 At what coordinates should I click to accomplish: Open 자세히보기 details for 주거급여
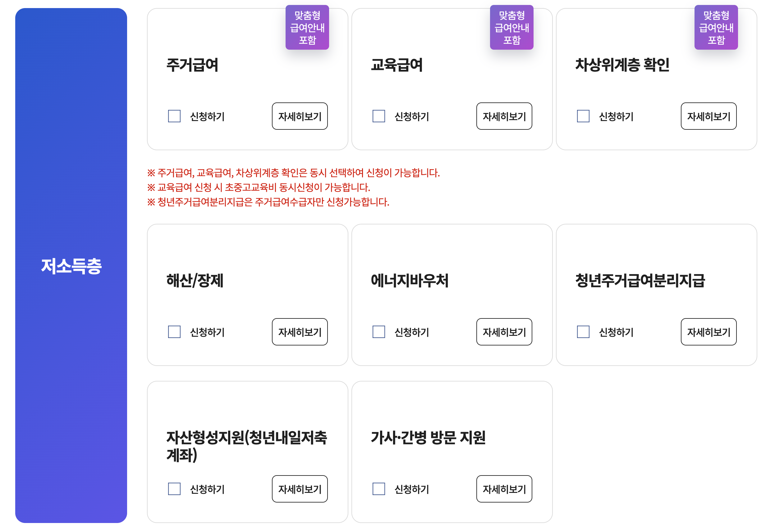pos(299,116)
